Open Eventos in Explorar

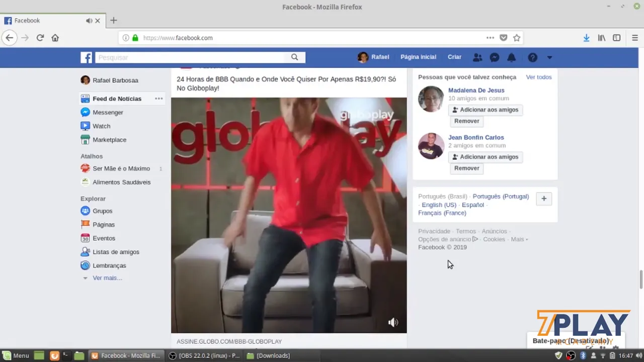pyautogui.click(x=98, y=238)
